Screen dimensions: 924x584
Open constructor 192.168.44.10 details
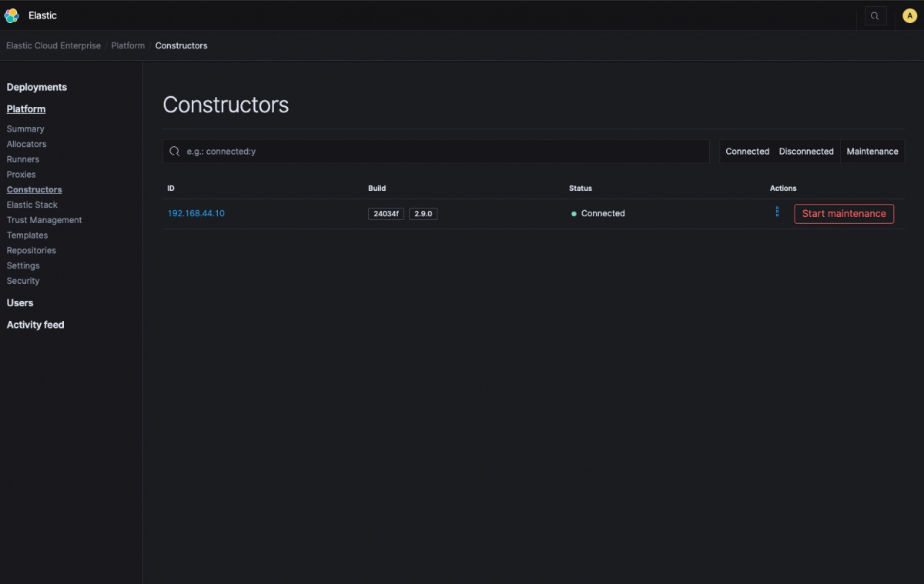pos(196,213)
